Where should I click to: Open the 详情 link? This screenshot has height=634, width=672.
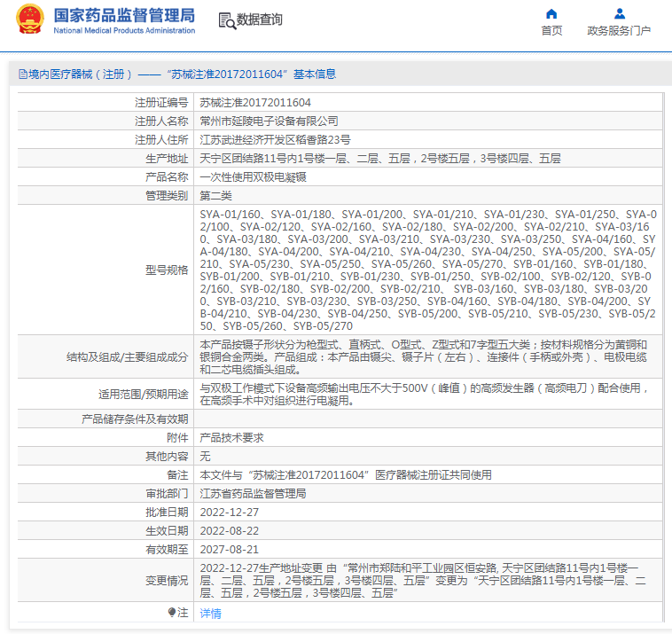(210, 614)
